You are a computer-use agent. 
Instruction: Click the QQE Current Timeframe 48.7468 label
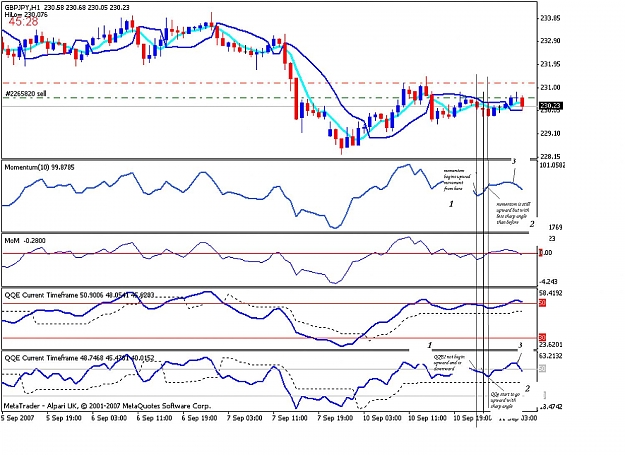coord(79,358)
